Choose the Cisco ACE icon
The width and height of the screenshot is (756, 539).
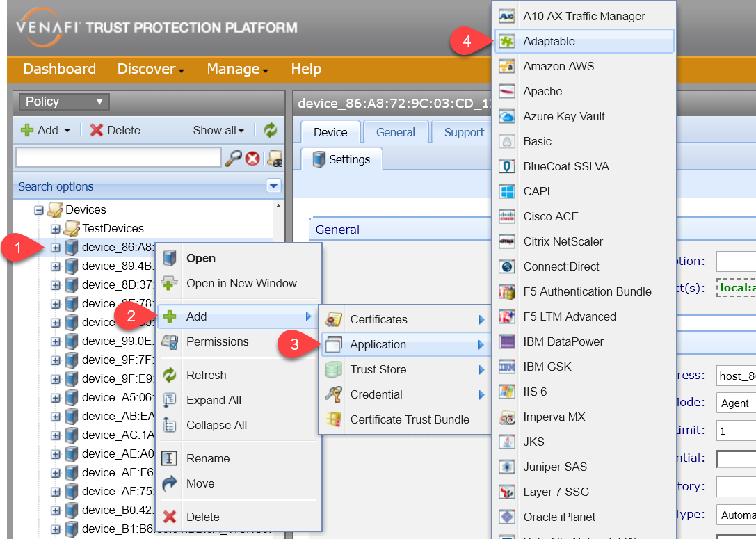pos(508,216)
